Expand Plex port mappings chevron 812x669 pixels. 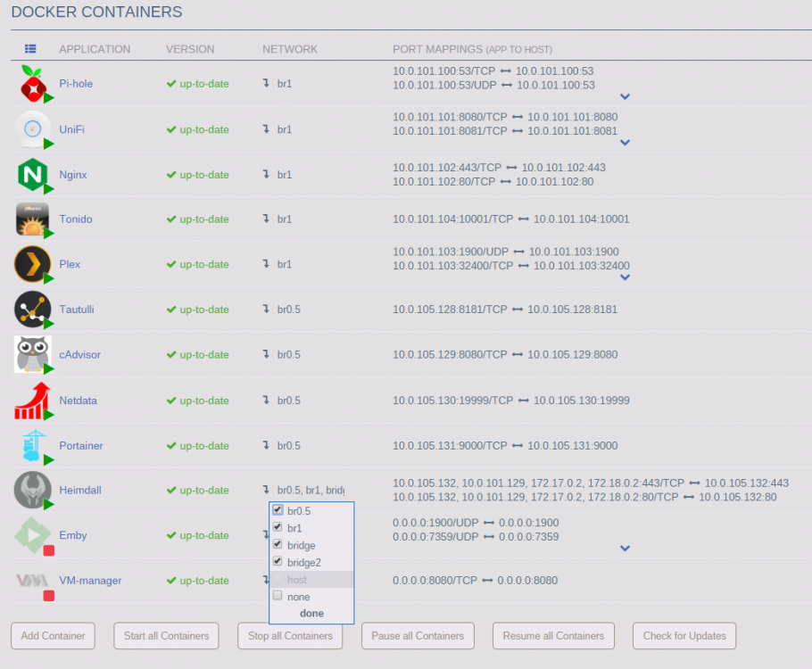625,277
